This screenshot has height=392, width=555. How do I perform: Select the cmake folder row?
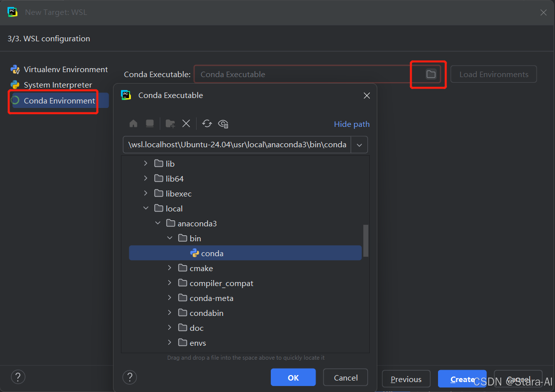tap(245, 268)
